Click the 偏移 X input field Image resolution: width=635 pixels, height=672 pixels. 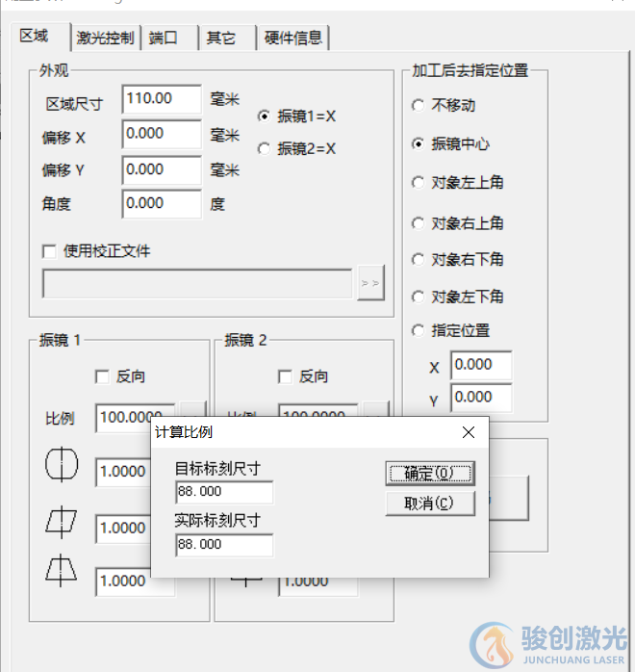click(x=162, y=134)
